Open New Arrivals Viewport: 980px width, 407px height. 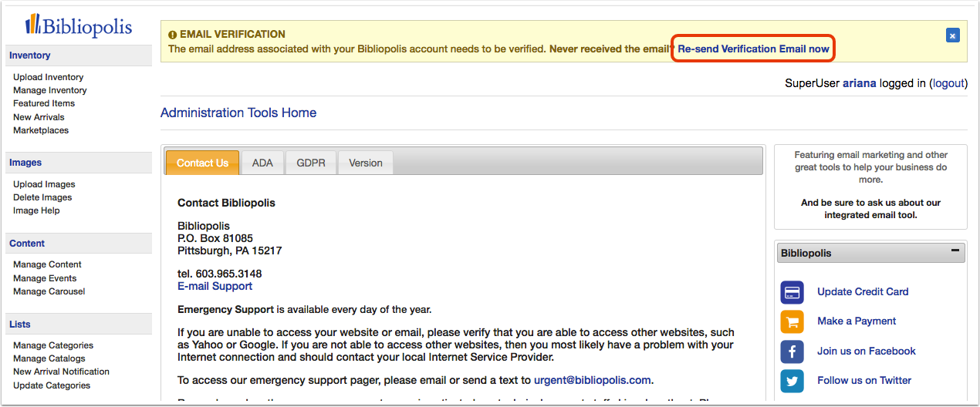(39, 117)
